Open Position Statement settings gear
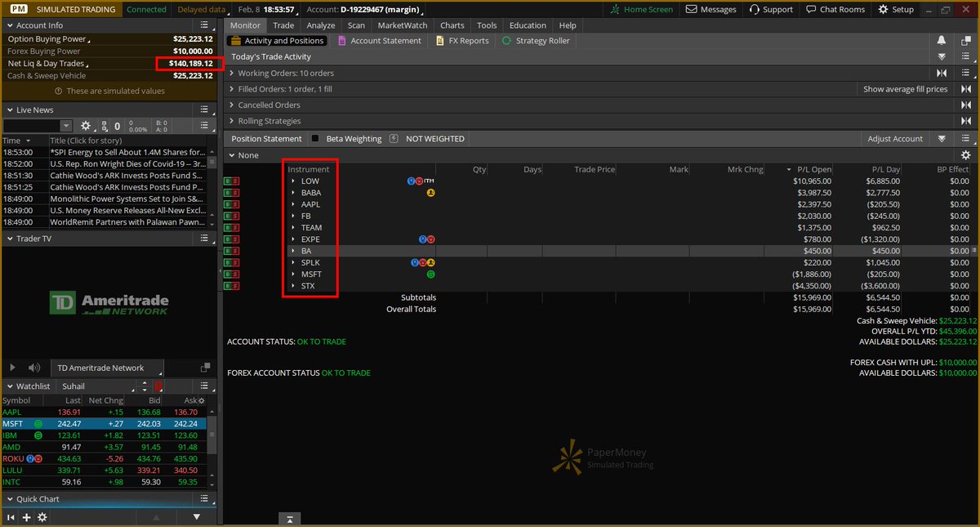 pos(965,155)
